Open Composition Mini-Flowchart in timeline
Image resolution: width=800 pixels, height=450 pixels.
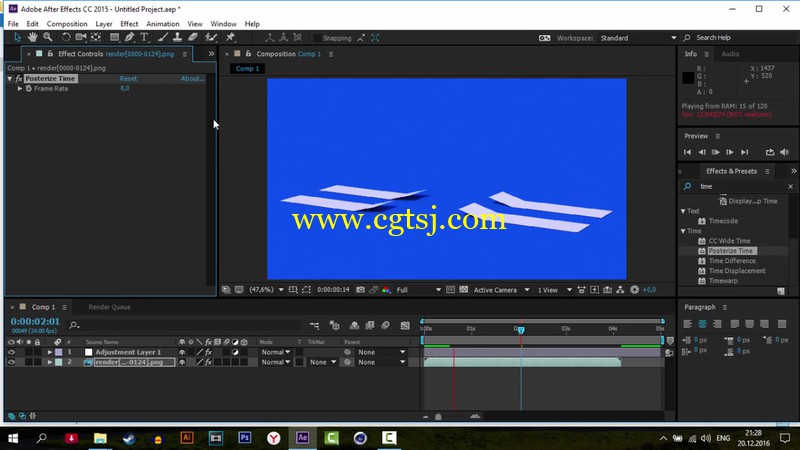click(314, 325)
